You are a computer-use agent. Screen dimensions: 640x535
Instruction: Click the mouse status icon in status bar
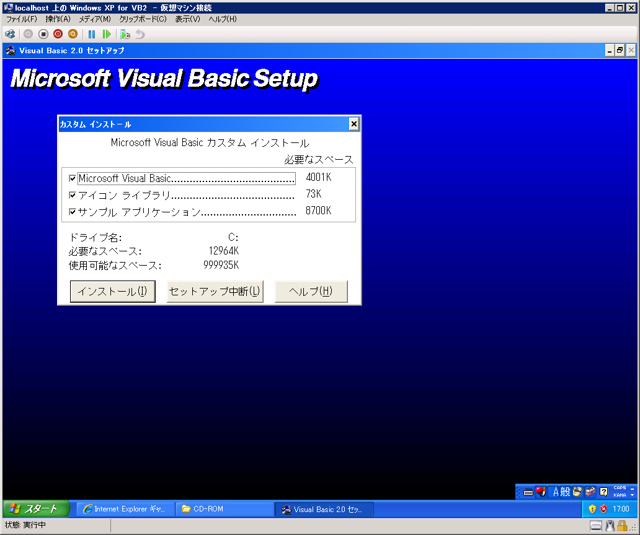[x=610, y=526]
